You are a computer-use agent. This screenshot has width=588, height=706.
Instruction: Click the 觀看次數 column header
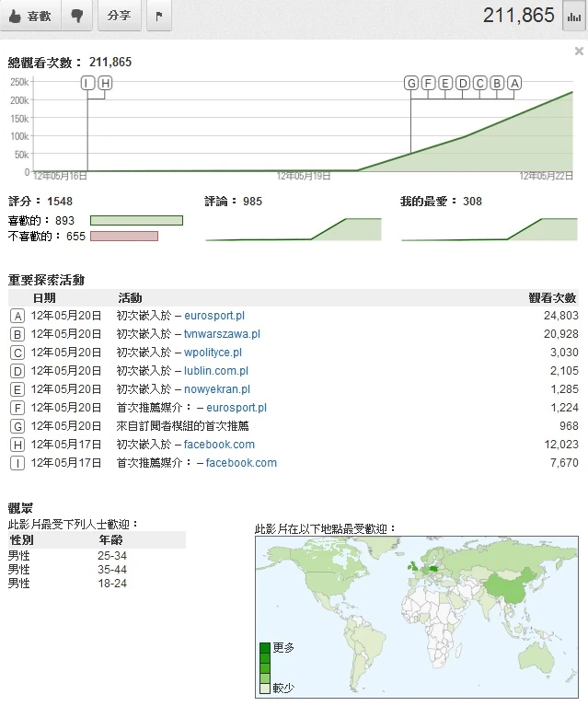pyautogui.click(x=552, y=298)
